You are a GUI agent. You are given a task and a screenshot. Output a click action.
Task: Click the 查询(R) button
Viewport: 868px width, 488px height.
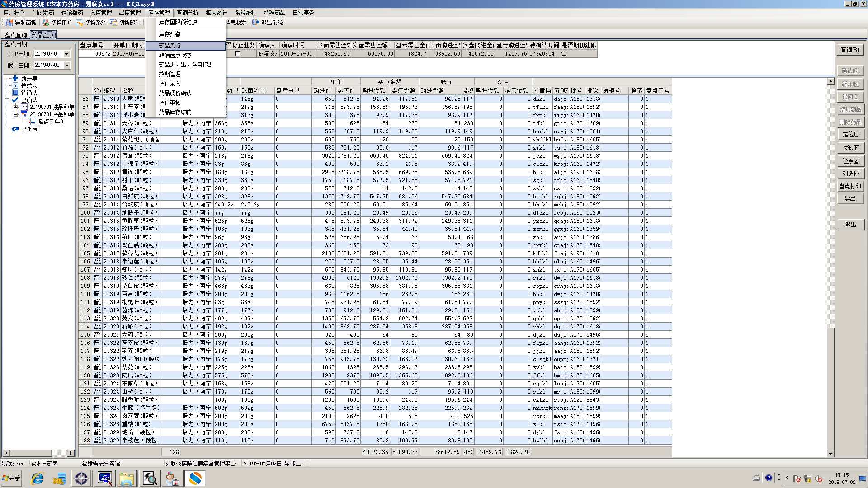[x=849, y=50]
